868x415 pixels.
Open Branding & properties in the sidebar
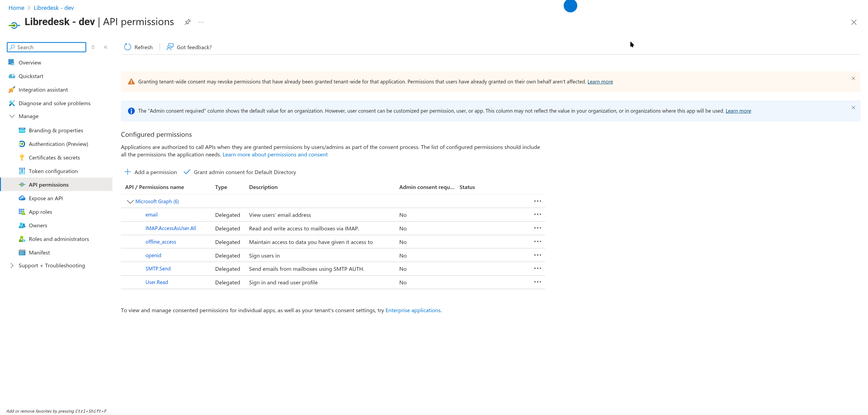56,130
